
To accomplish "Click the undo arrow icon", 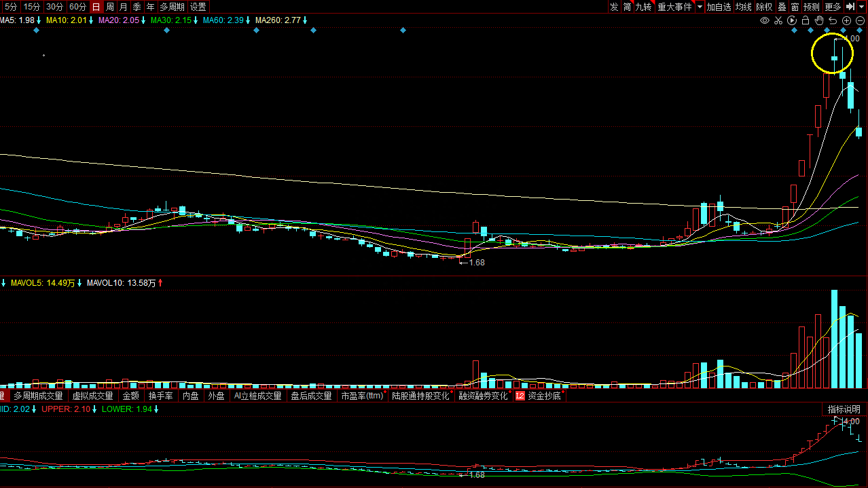I will point(833,20).
